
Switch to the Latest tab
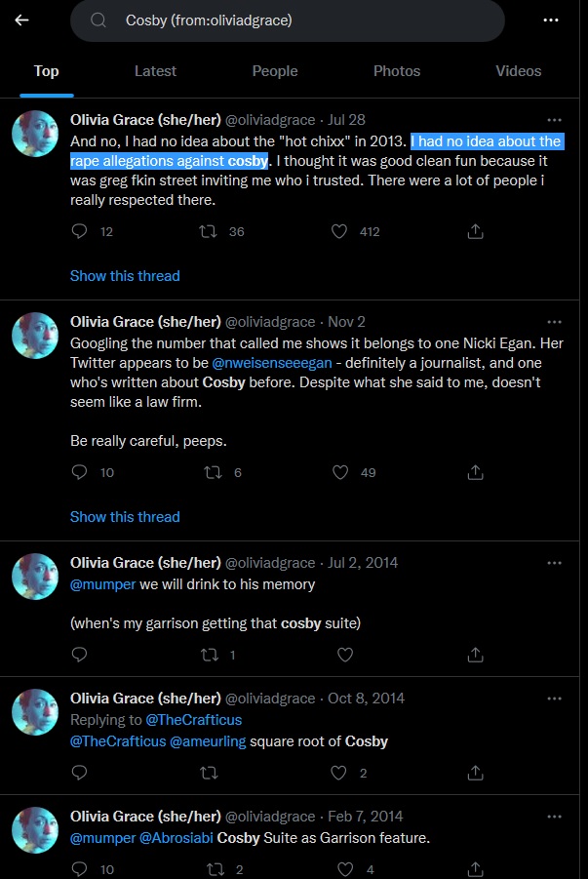click(x=155, y=71)
